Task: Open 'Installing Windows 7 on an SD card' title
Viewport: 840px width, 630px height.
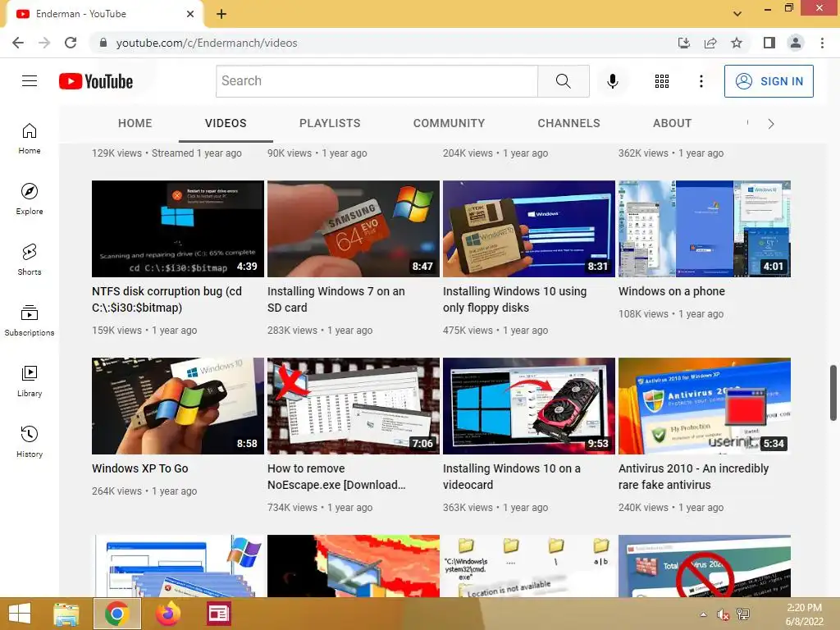Action: click(x=336, y=299)
